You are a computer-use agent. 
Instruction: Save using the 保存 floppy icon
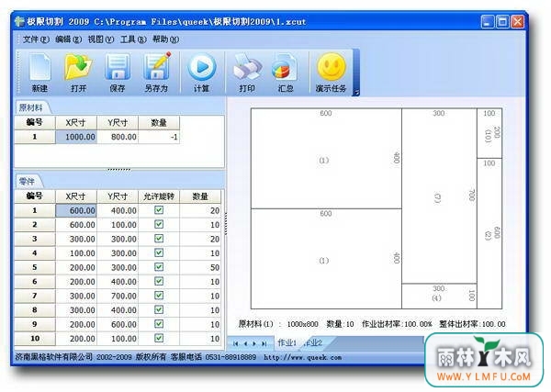[118, 73]
